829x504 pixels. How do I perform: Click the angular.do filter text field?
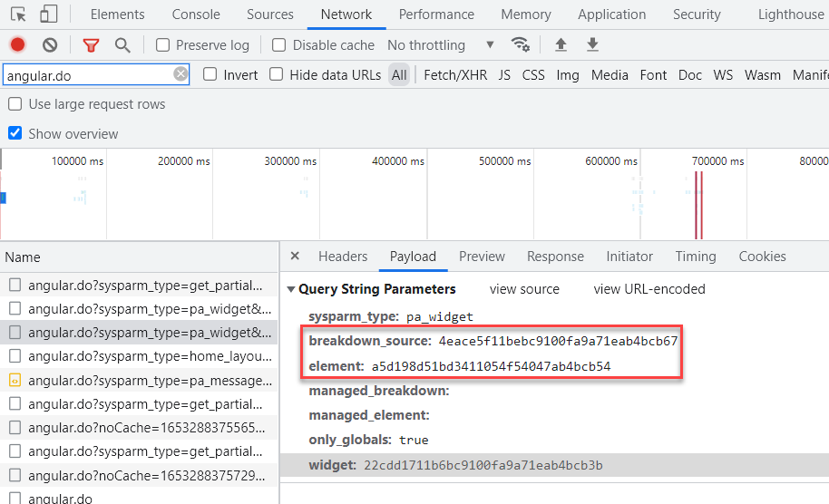point(87,75)
